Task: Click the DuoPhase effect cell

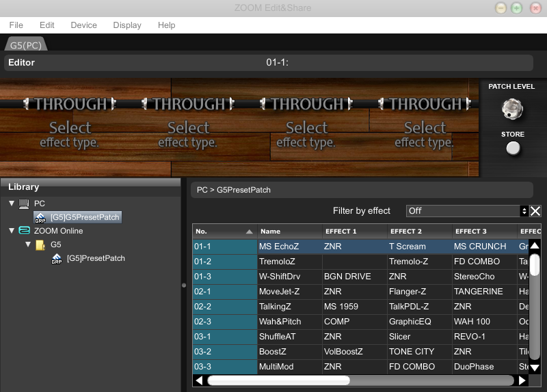Action: [x=484, y=366]
